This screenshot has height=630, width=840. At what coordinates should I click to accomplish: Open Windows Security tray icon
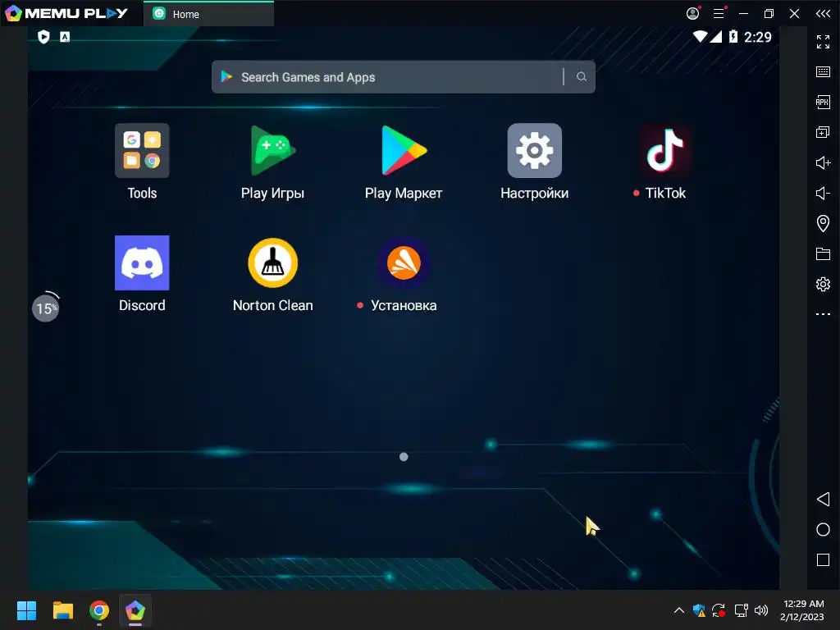click(699, 610)
